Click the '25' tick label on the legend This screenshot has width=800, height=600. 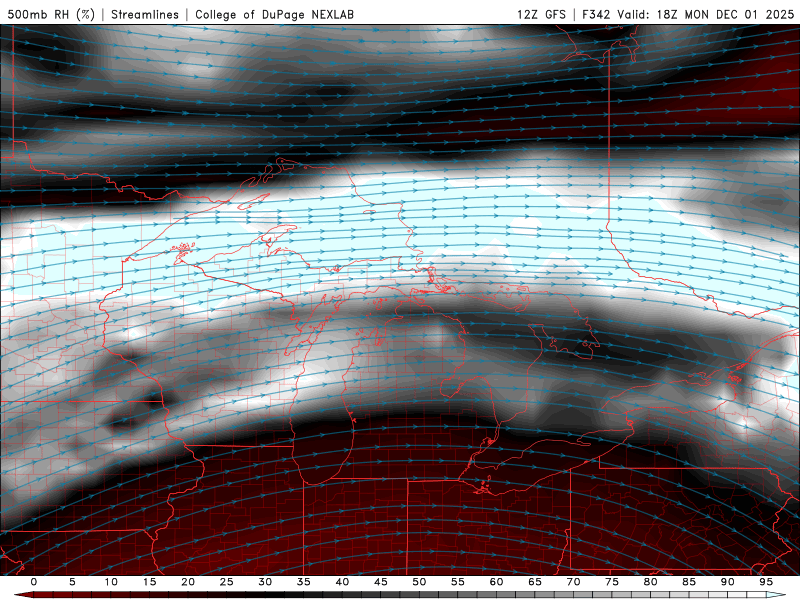[x=227, y=582]
